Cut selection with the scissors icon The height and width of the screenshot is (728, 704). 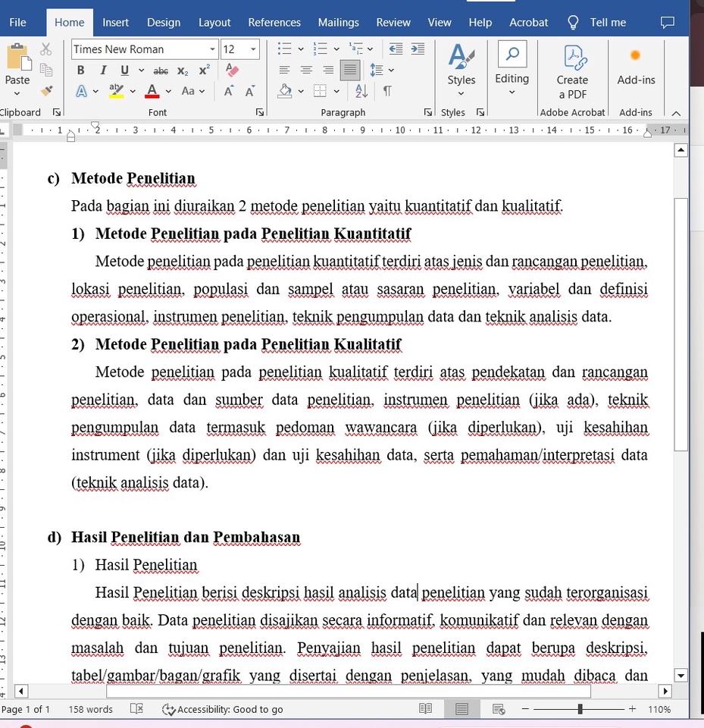point(45,49)
